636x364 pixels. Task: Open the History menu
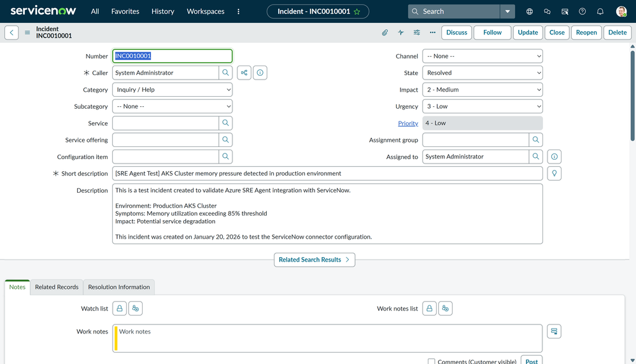pos(162,11)
